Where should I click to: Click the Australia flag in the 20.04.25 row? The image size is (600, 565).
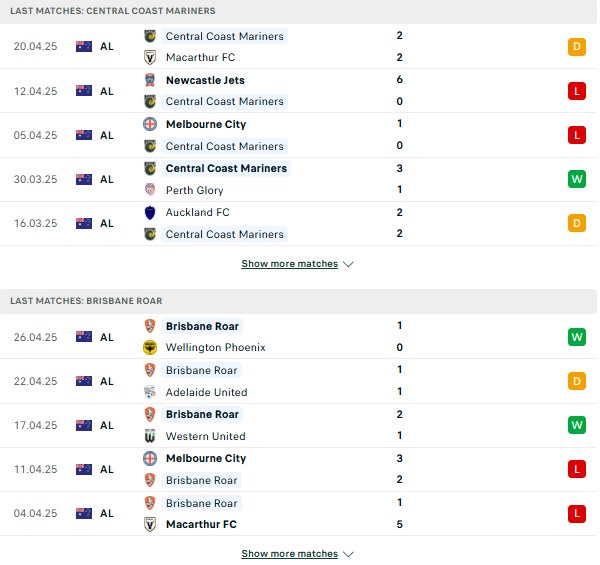(84, 46)
